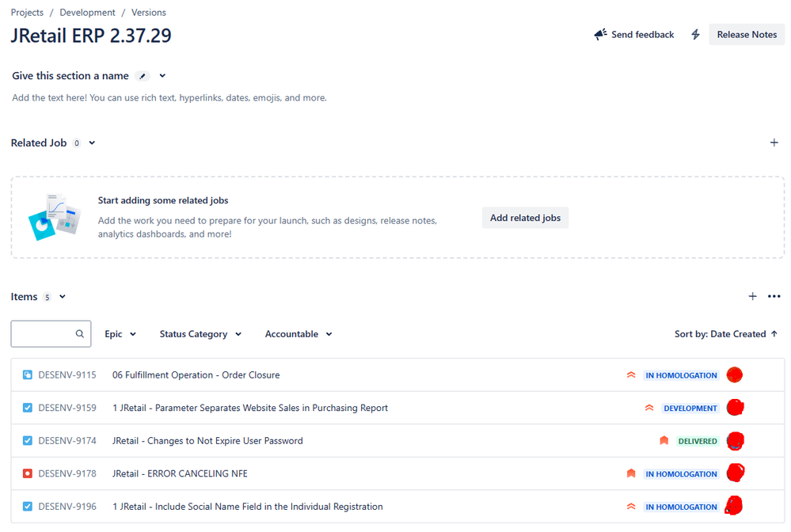Open assignee avatar for DESENV-9174
791x532 pixels.
pyautogui.click(x=736, y=441)
